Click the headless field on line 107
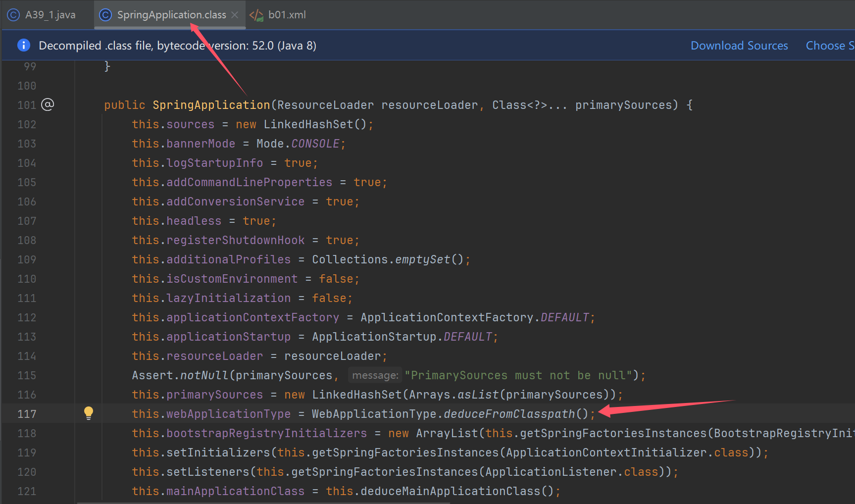Image resolution: width=855 pixels, height=504 pixels. tap(194, 221)
